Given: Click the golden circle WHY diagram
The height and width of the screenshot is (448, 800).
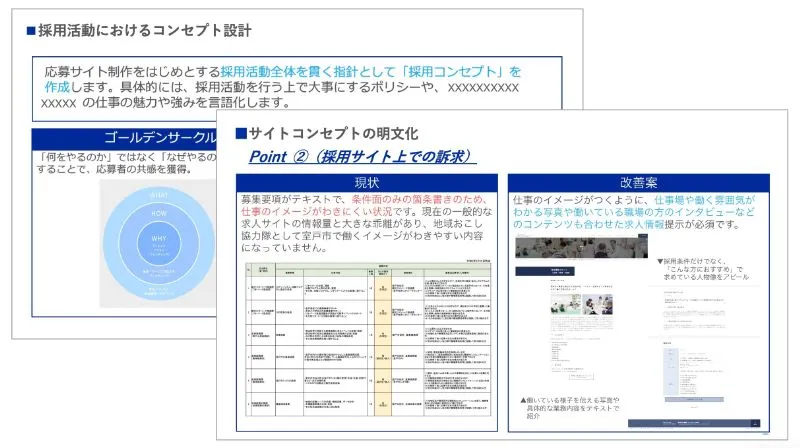Looking at the screenshot, I should pyautogui.click(x=159, y=243).
